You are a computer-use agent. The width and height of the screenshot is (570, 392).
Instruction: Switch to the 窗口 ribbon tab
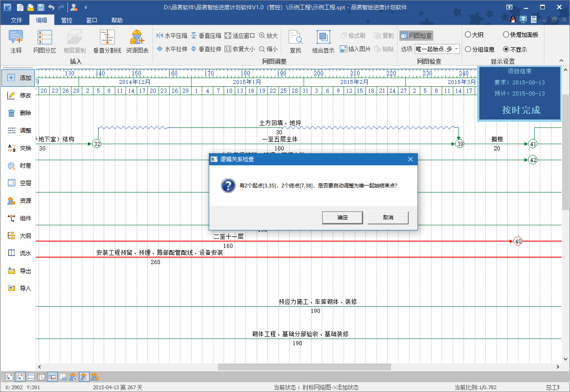[92, 20]
